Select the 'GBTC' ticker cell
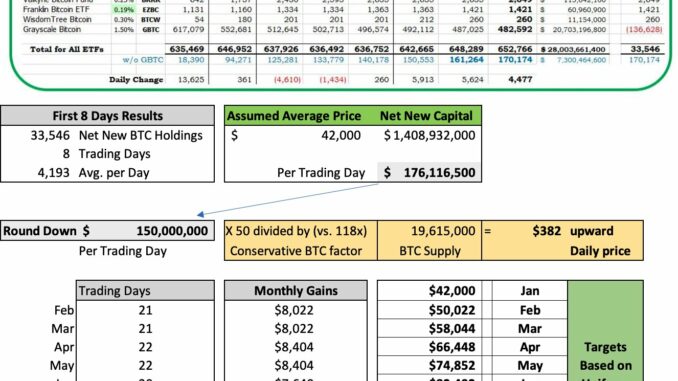678x381 pixels. [x=150, y=30]
